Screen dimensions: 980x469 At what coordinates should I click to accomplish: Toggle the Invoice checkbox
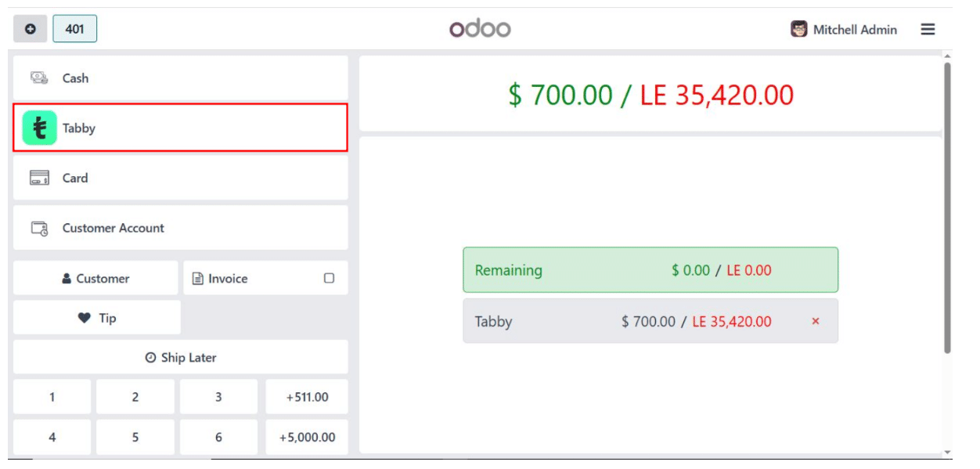(329, 278)
